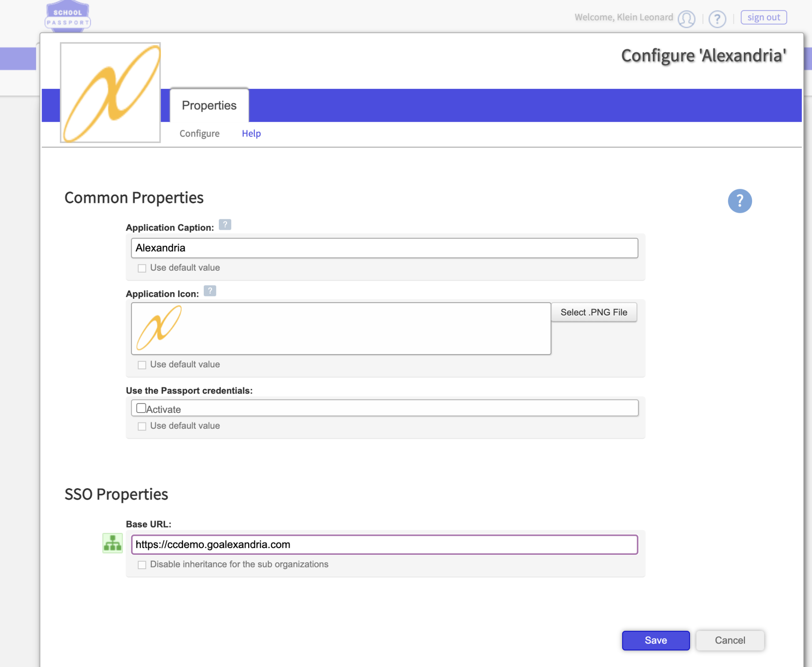
Task: Click the small Alexandria icon preview
Action: point(159,328)
